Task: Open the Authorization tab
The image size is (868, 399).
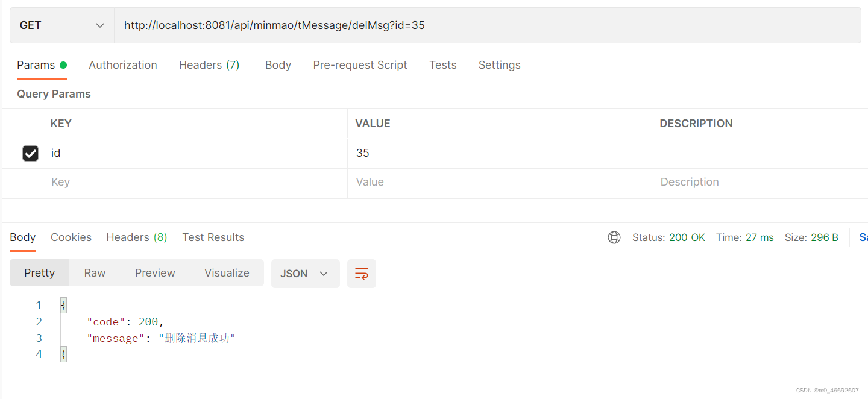Action: point(123,65)
